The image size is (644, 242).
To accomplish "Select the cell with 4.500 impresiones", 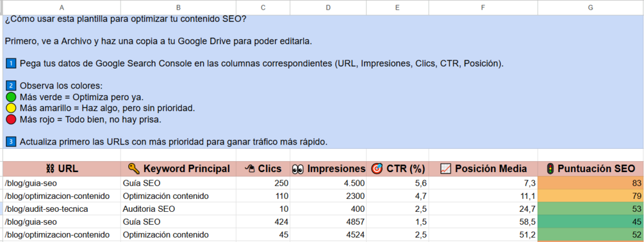I will click(328, 183).
